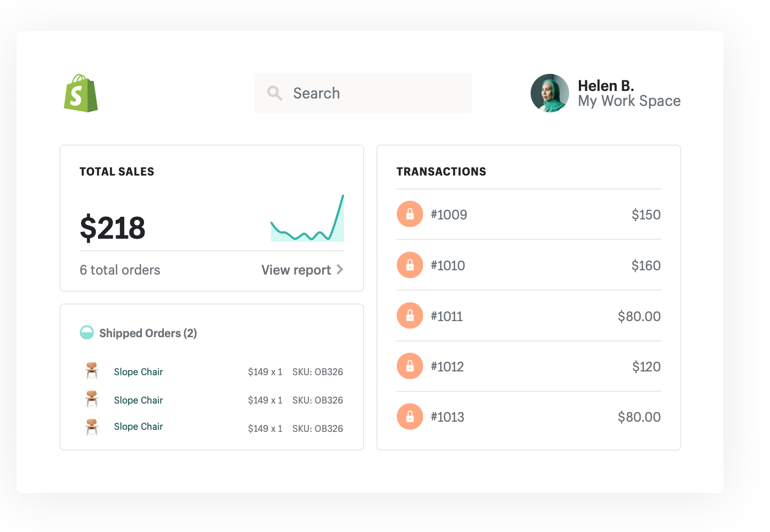Open the first Slope Chair product link
The image size is (770, 532).
click(138, 372)
